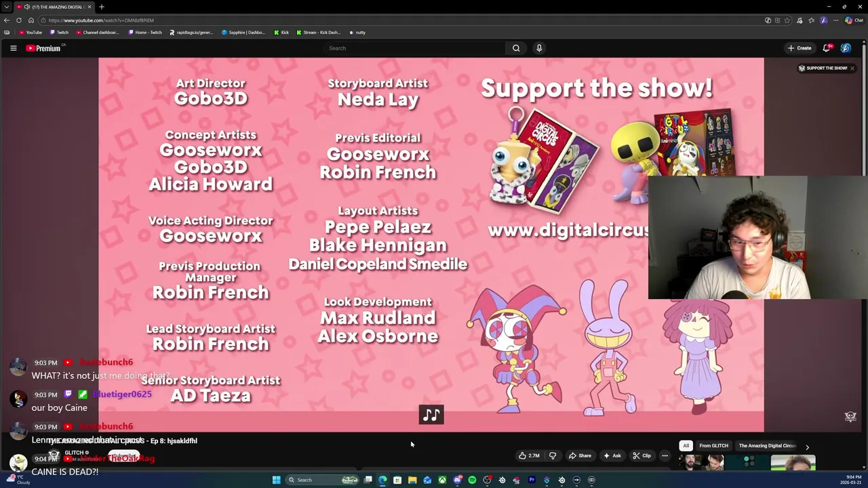Open the Ask AI button

coord(612,455)
